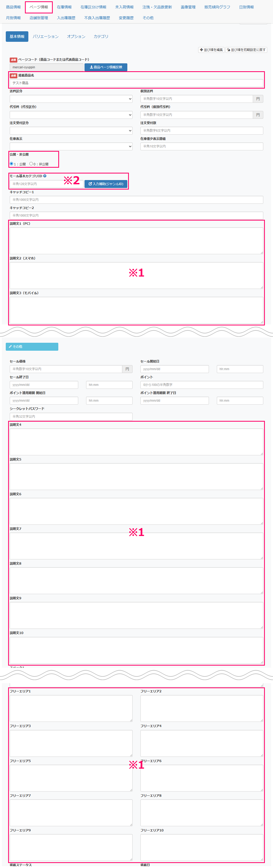Click the 並び順を初期設定に戻す eraser button
Image resolution: width=273 pixels, height=868 pixels.
coord(246,50)
